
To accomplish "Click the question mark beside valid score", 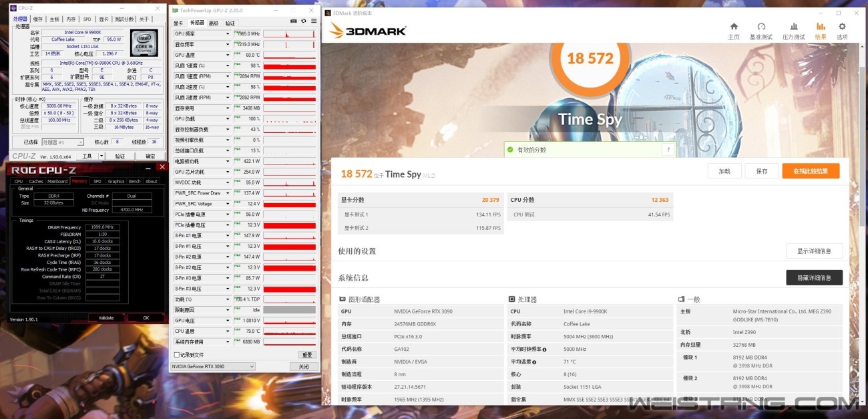I will (x=668, y=150).
